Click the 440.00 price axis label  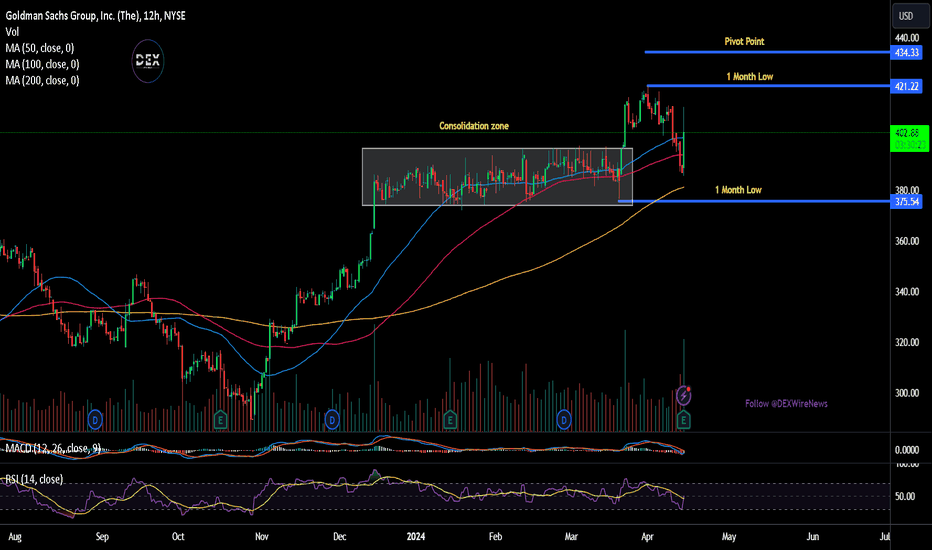907,38
